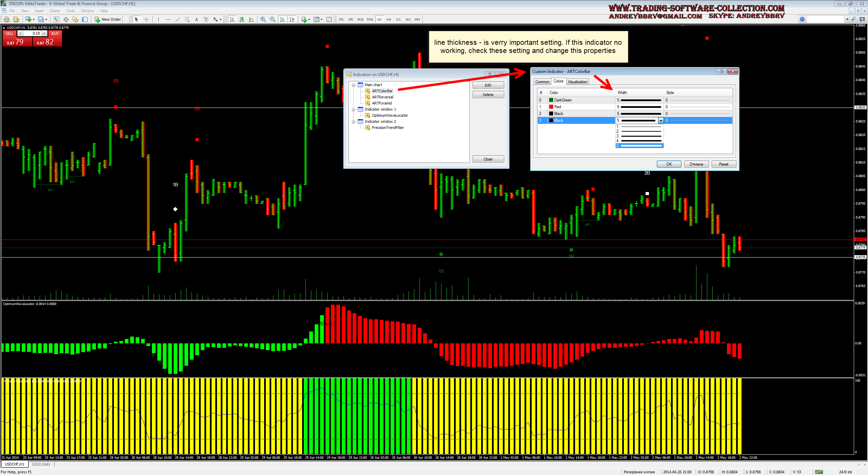Click the Zoom Out magnifier icon
This screenshot has width=868, height=475.
point(272,19)
